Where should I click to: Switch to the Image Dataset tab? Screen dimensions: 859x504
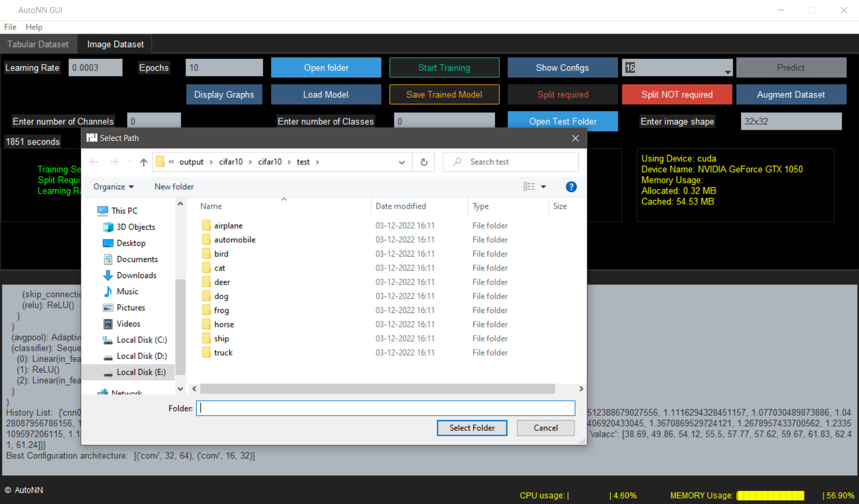116,44
